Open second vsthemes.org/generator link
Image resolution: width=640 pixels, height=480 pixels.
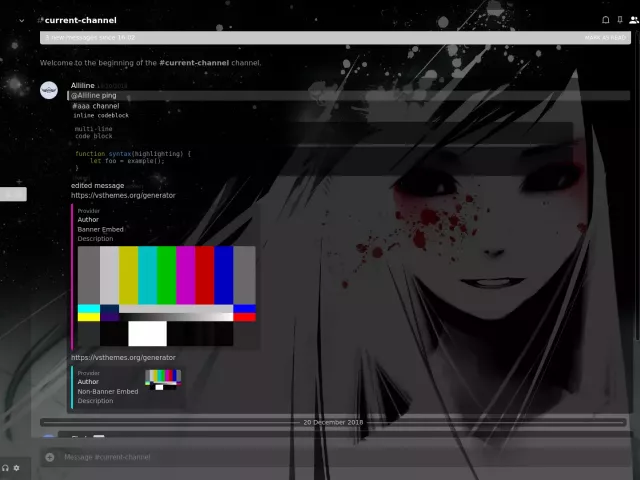[123, 358]
